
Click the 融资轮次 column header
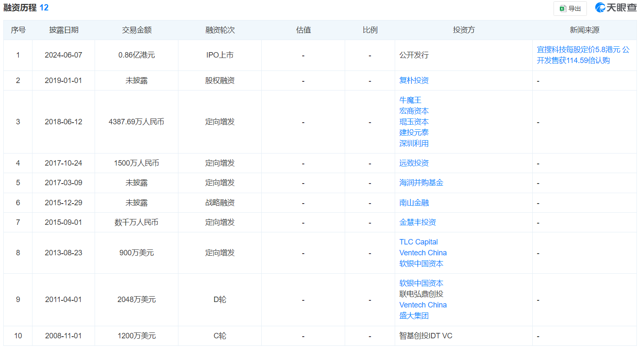tap(220, 30)
